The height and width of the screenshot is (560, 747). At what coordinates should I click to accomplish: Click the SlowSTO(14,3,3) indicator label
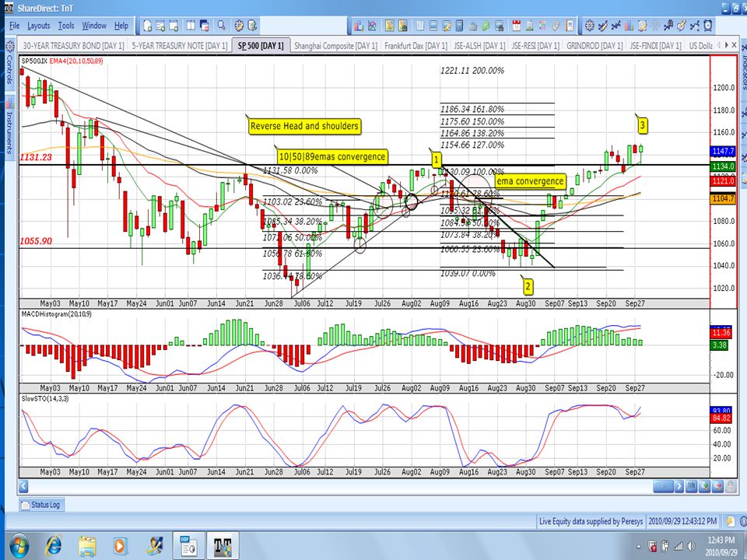(x=45, y=398)
